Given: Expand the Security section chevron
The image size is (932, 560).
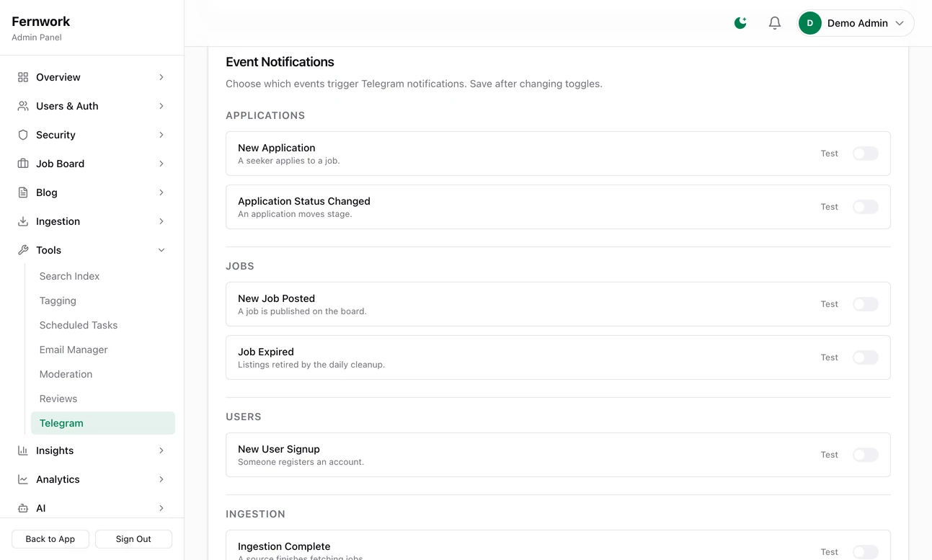Looking at the screenshot, I should (x=161, y=135).
